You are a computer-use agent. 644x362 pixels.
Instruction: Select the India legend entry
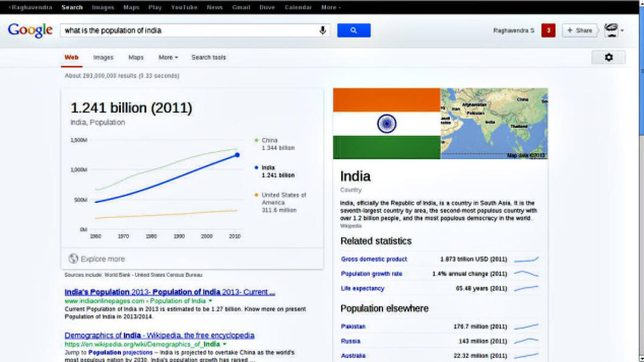[x=275, y=171]
